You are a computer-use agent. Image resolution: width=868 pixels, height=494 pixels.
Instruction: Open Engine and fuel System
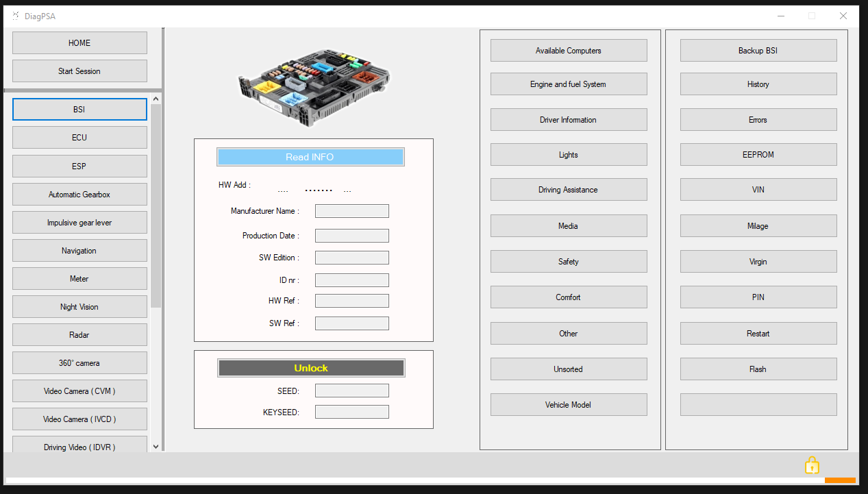tap(569, 84)
